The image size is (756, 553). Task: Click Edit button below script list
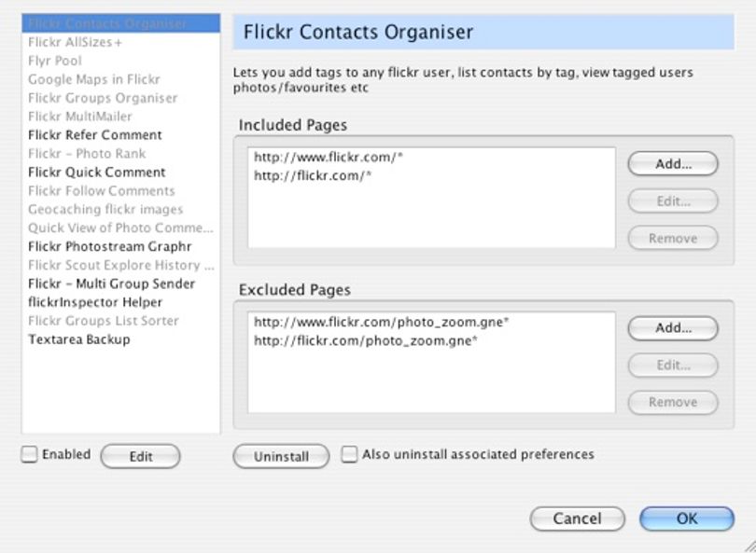point(140,456)
